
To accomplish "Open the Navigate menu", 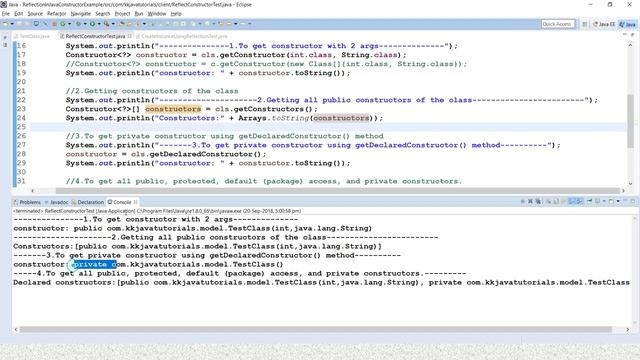I will click(80, 13).
